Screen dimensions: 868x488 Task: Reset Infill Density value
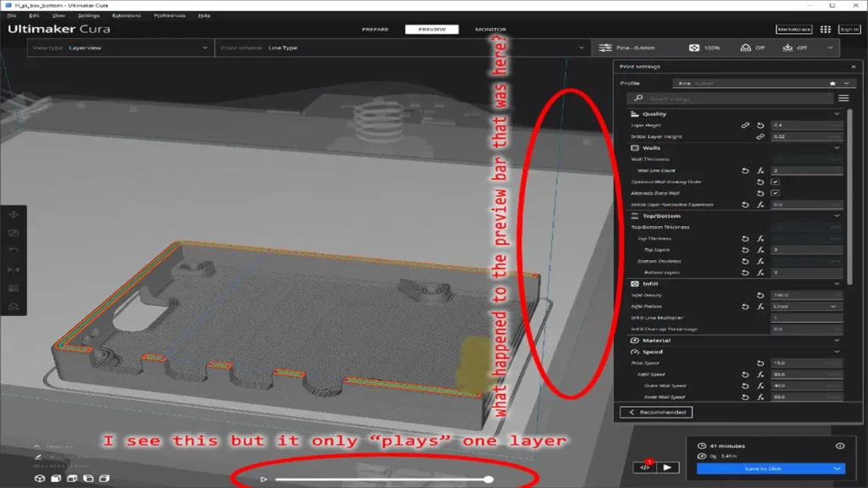(x=760, y=296)
